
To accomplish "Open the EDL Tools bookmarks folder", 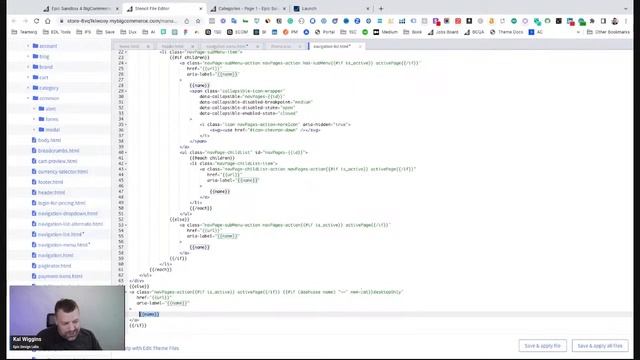I will pyautogui.click(x=57, y=32).
